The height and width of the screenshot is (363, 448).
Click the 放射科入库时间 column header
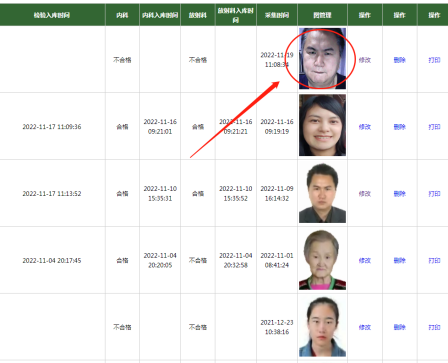click(236, 15)
